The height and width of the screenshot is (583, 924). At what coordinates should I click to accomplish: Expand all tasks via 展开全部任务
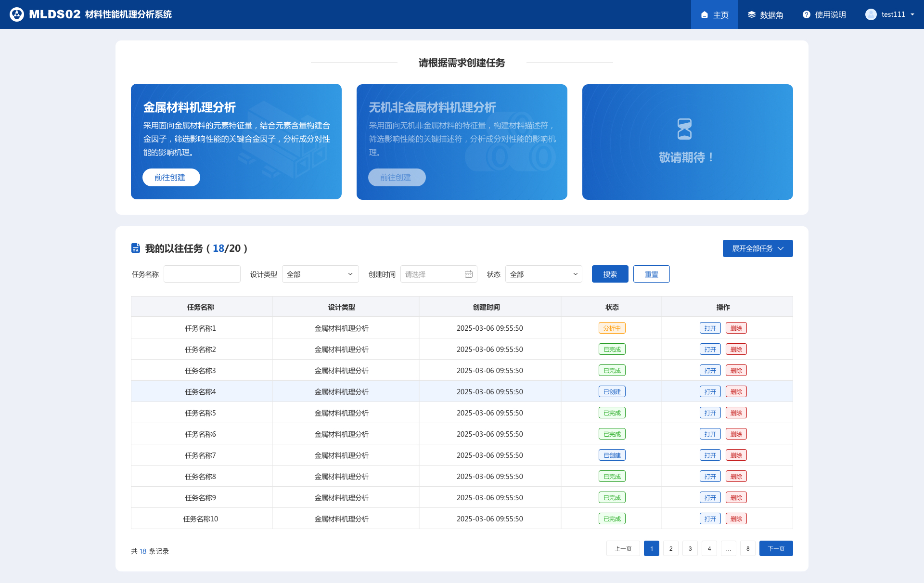tap(757, 248)
